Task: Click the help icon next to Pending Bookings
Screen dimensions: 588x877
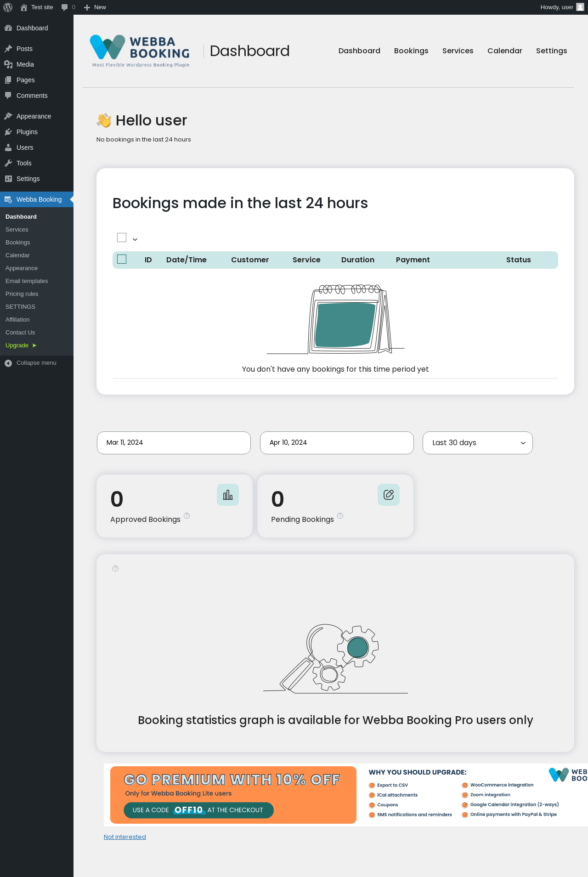Action: pyautogui.click(x=340, y=515)
